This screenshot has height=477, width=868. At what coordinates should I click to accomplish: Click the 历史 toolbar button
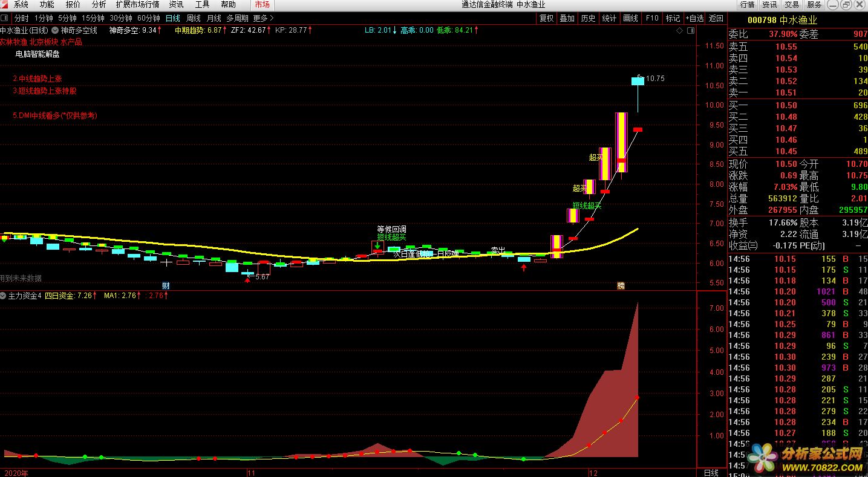click(x=589, y=18)
